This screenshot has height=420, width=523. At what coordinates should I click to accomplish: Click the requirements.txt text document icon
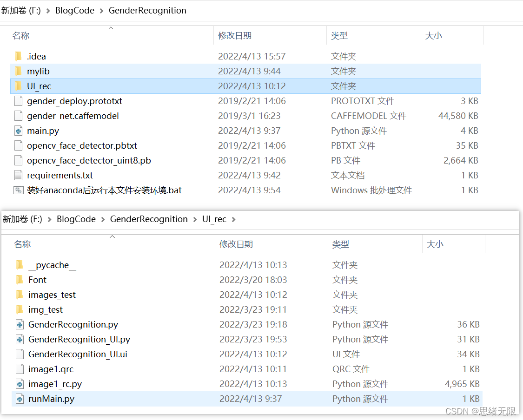(18, 175)
